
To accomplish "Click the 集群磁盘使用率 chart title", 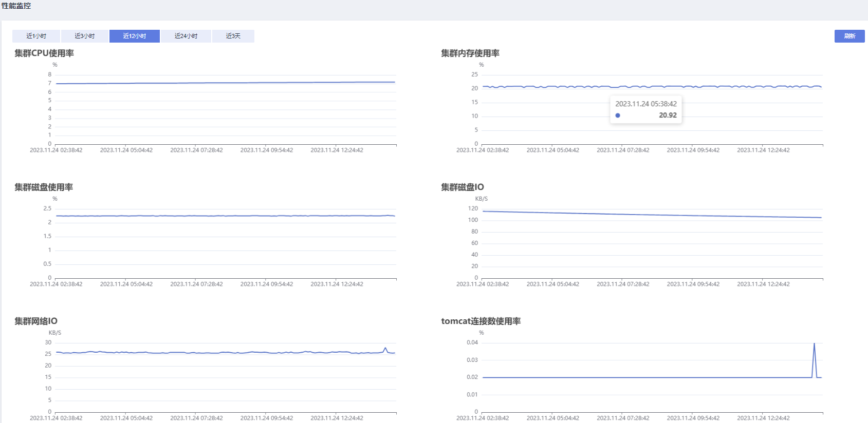I will tap(44, 187).
